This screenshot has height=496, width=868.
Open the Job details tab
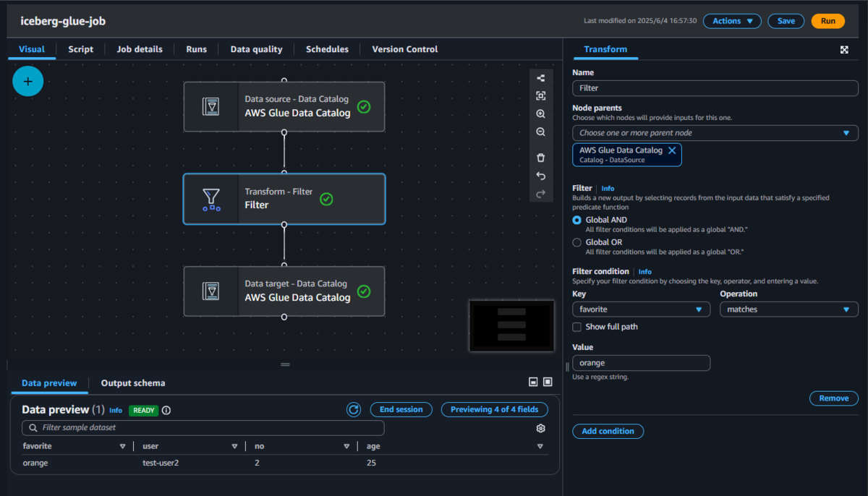(x=140, y=49)
